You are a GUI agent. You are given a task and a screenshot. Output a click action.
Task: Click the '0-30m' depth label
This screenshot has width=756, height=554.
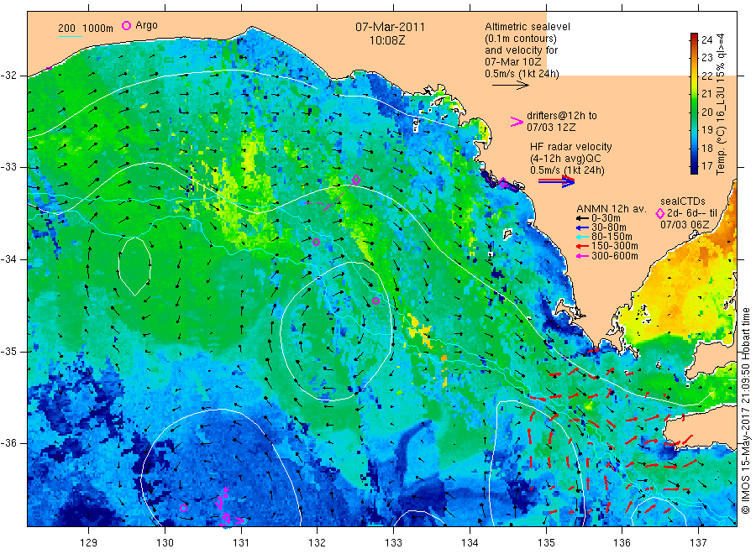pyautogui.click(x=606, y=218)
